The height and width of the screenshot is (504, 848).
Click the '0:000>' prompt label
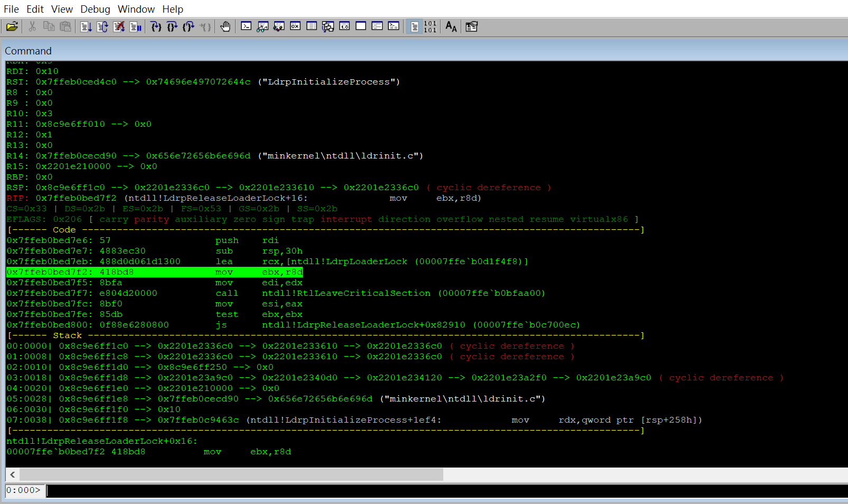pos(23,490)
